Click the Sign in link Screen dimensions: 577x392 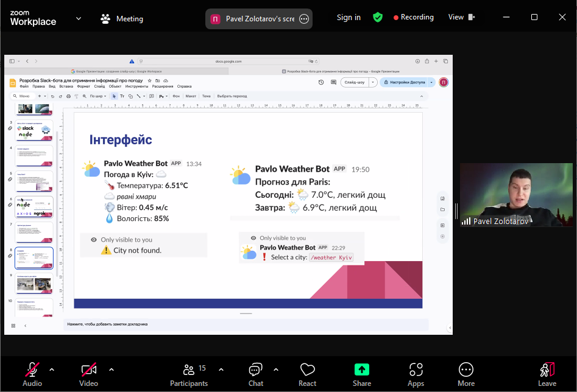pyautogui.click(x=349, y=17)
